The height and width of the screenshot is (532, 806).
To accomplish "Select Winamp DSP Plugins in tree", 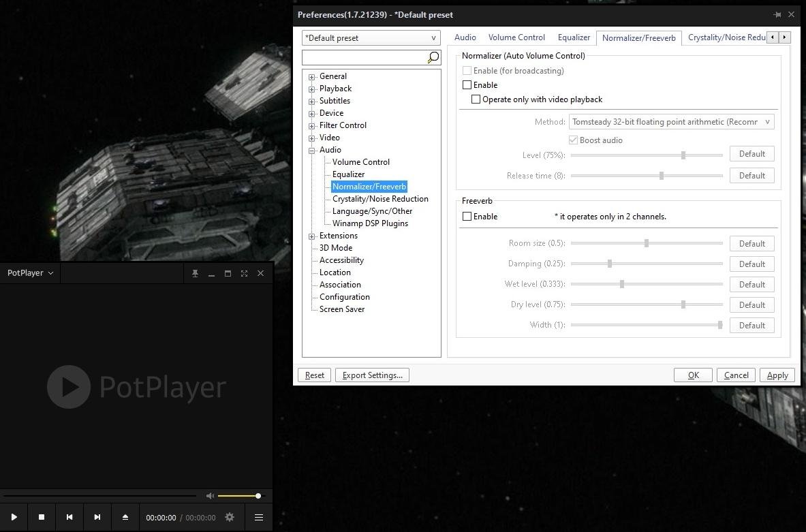I will tap(370, 223).
